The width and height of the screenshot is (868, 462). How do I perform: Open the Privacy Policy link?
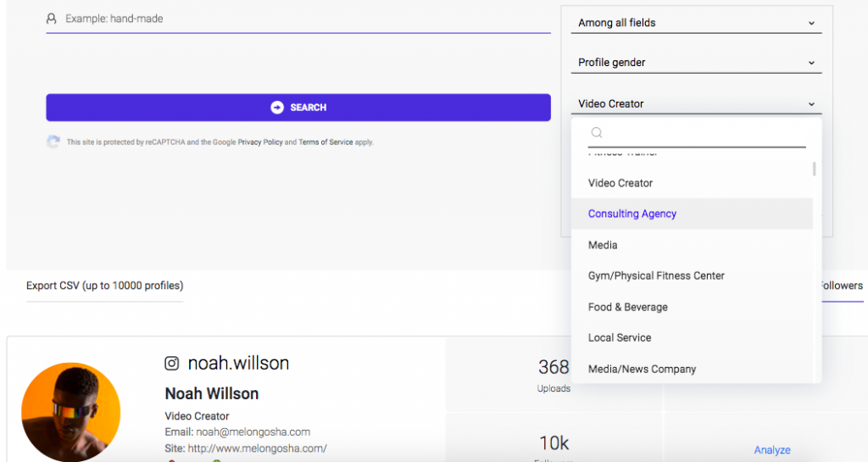click(x=260, y=142)
